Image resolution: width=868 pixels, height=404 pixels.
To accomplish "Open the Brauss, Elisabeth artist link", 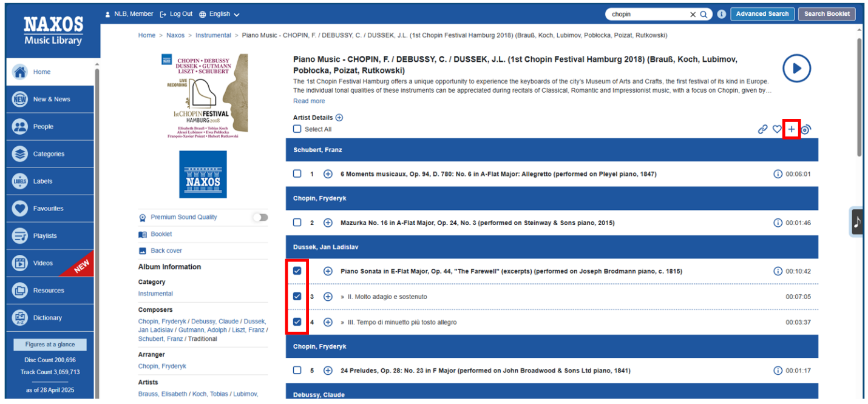I will (163, 394).
